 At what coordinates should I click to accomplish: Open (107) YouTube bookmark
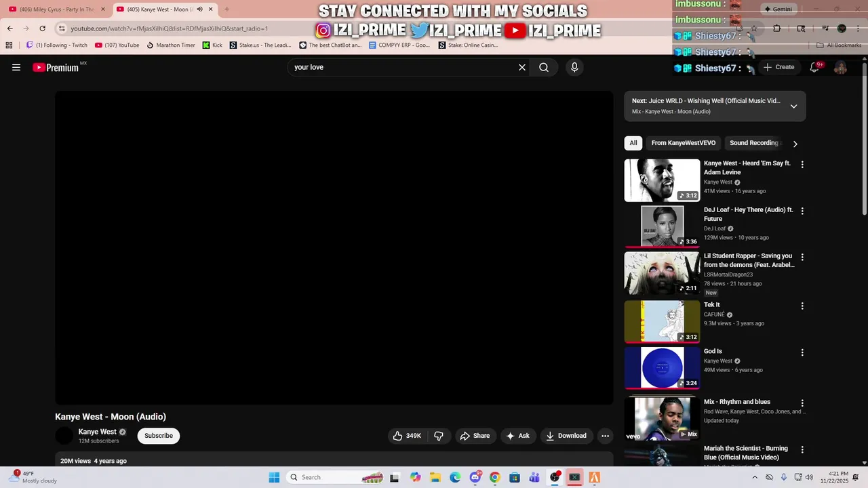click(x=117, y=45)
